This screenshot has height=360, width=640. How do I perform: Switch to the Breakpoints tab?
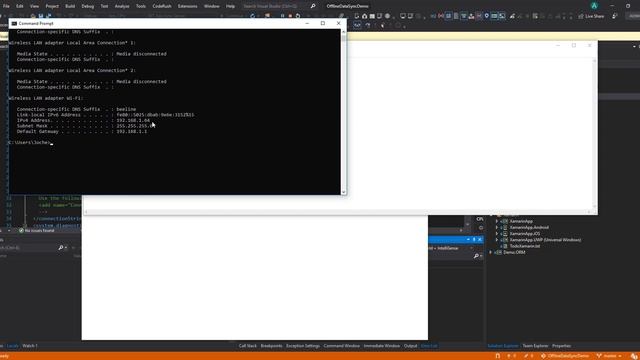pyautogui.click(x=271, y=346)
